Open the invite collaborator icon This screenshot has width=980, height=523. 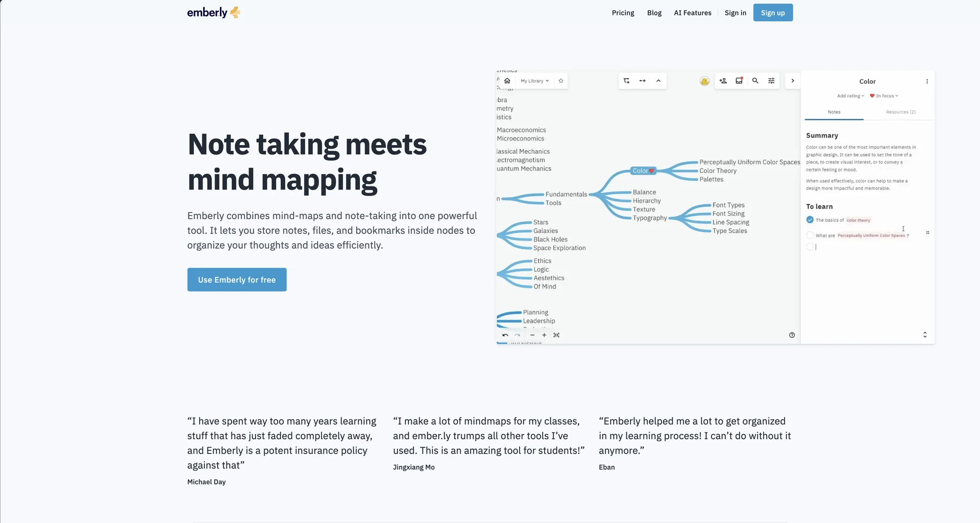723,81
